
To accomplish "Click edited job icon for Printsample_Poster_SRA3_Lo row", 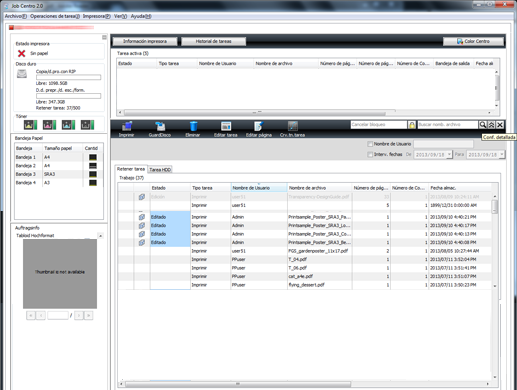I will [x=142, y=226].
